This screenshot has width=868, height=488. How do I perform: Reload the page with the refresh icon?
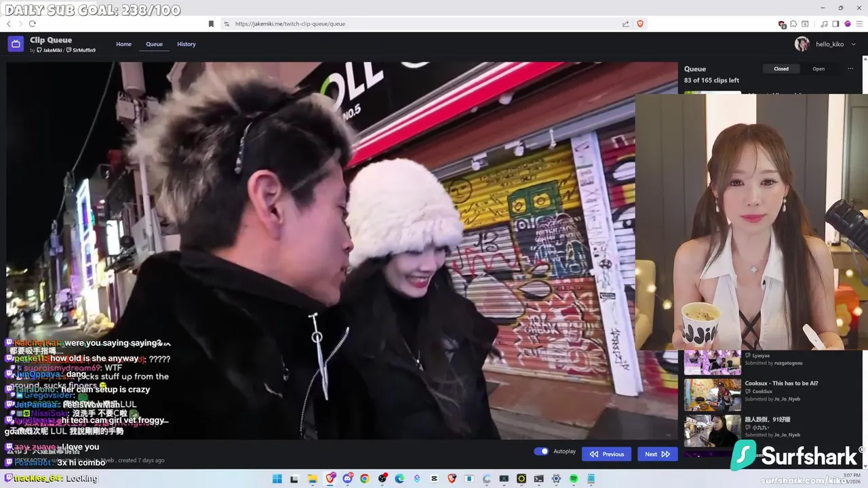tap(32, 24)
